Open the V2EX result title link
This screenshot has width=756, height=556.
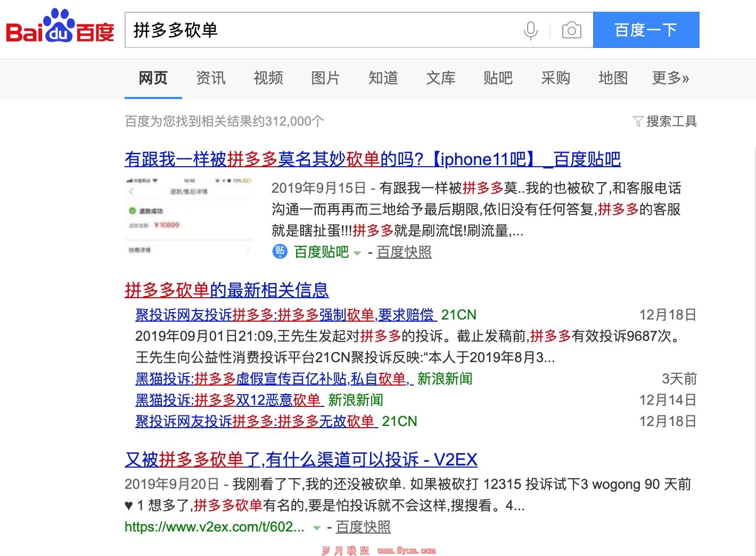[x=301, y=459]
